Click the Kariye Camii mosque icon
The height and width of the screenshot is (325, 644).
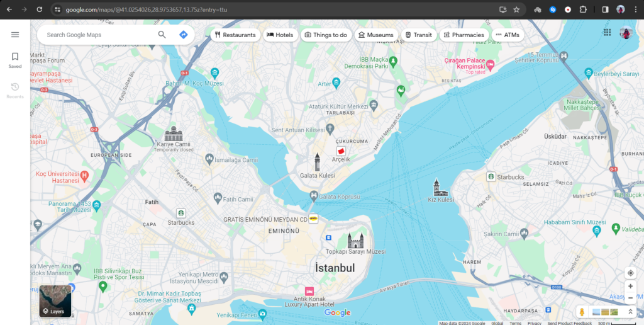tap(174, 134)
